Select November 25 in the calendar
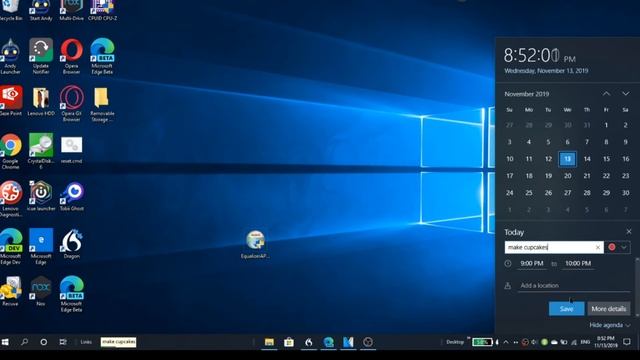640x360 pixels. tap(529, 193)
